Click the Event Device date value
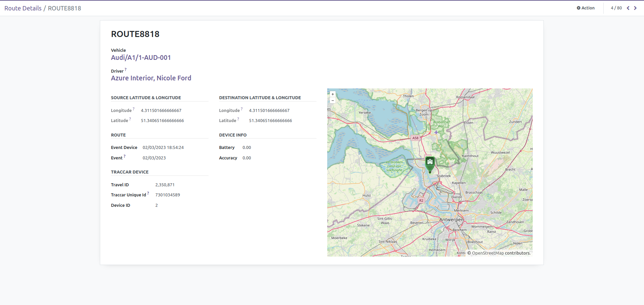 (163, 148)
